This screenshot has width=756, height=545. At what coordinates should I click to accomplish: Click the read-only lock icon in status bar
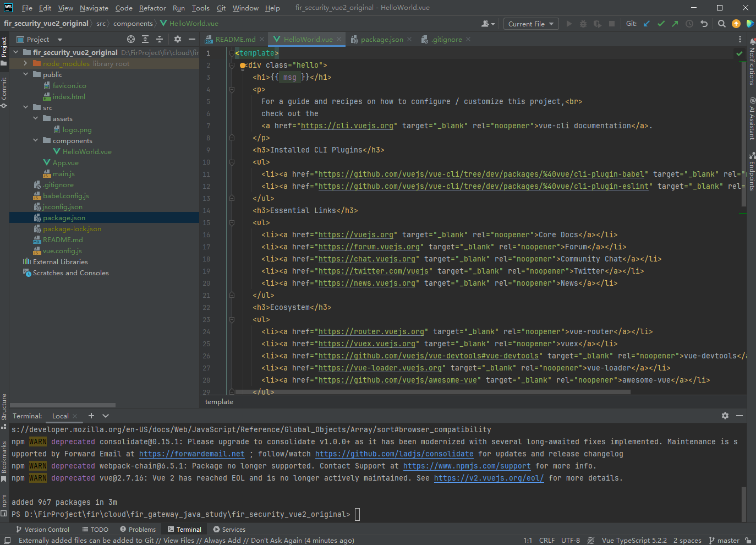click(x=748, y=541)
